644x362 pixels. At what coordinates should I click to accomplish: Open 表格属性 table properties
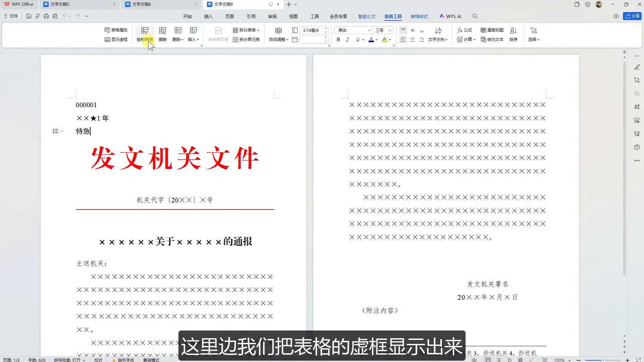[116, 29]
